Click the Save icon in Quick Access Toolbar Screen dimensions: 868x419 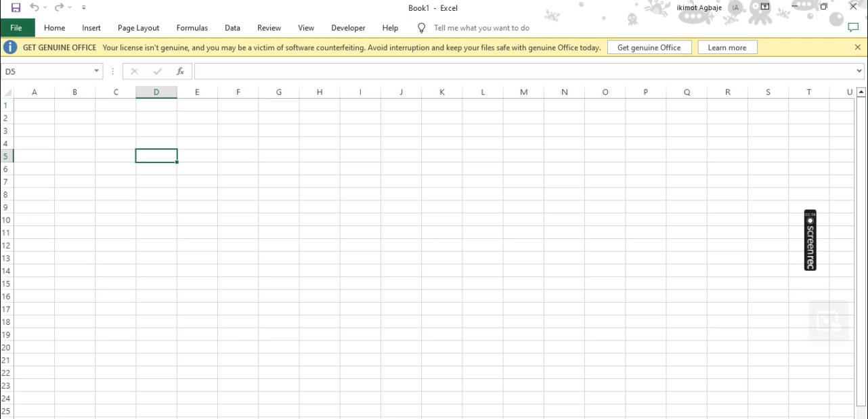16,7
